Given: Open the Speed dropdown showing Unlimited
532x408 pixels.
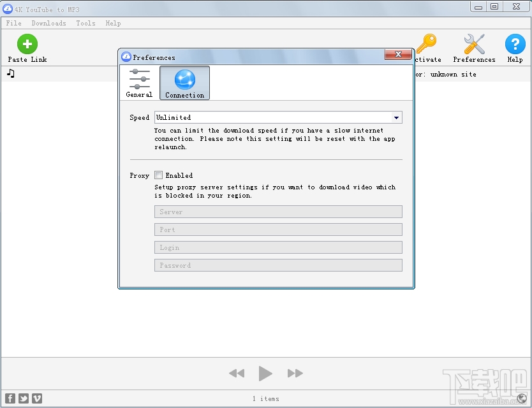Looking at the screenshot, I should [278, 117].
